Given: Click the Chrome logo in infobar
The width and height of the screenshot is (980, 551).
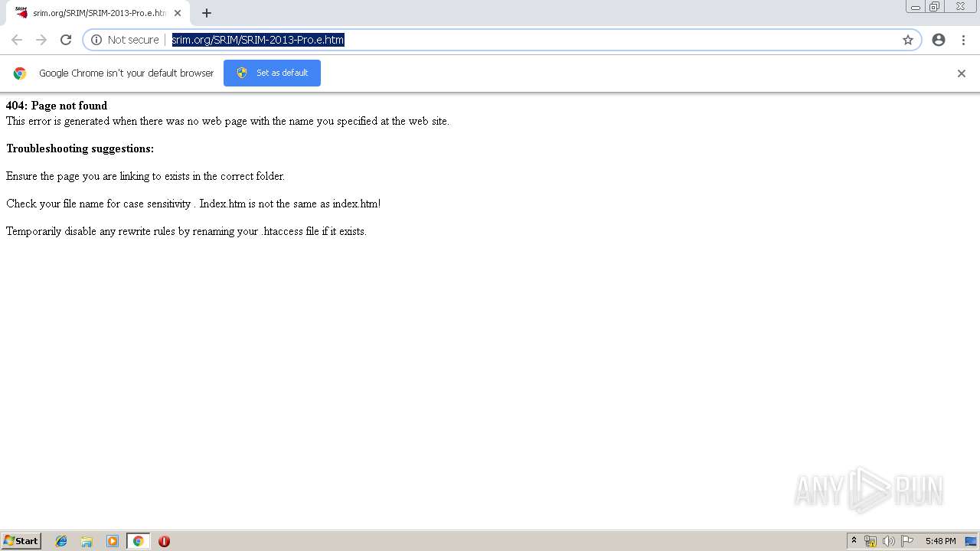Looking at the screenshot, I should [20, 73].
